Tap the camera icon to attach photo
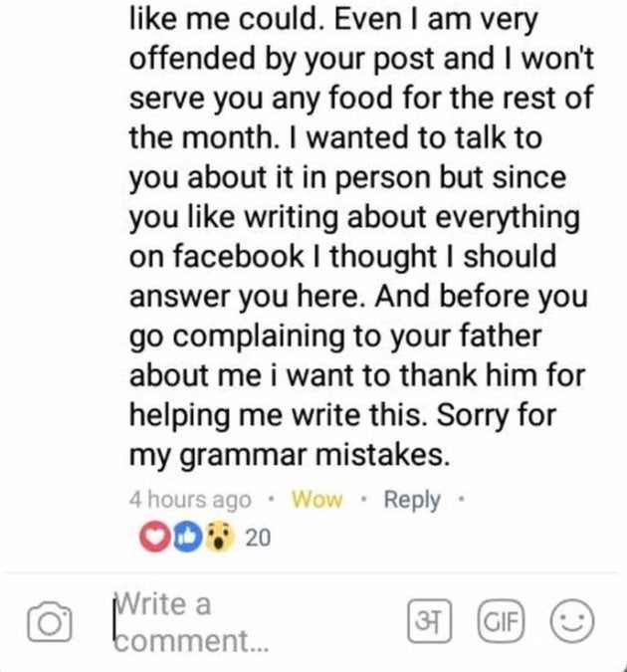Image resolution: width=627 pixels, height=672 pixels. (x=50, y=621)
